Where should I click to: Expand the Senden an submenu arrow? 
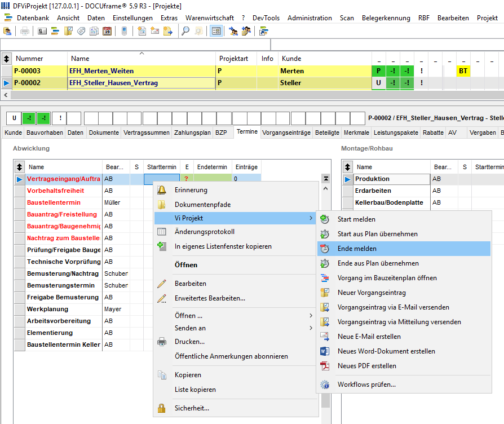click(311, 328)
